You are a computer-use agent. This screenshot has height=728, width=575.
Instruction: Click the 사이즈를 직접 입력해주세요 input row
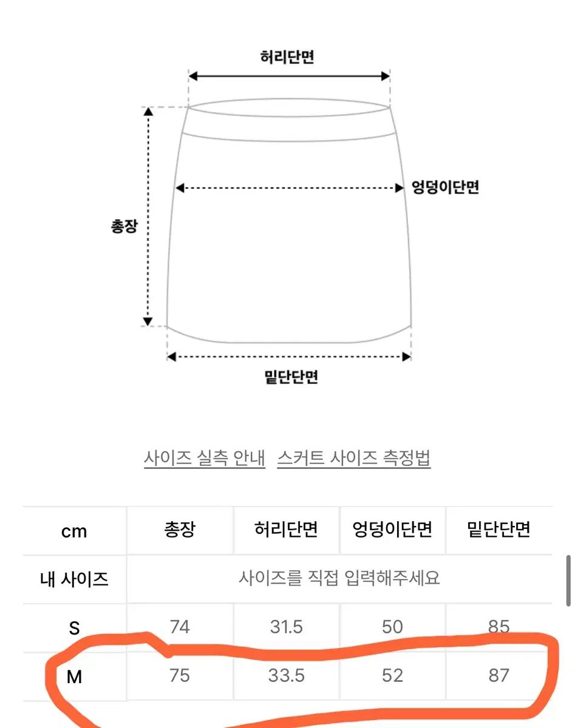(x=339, y=578)
